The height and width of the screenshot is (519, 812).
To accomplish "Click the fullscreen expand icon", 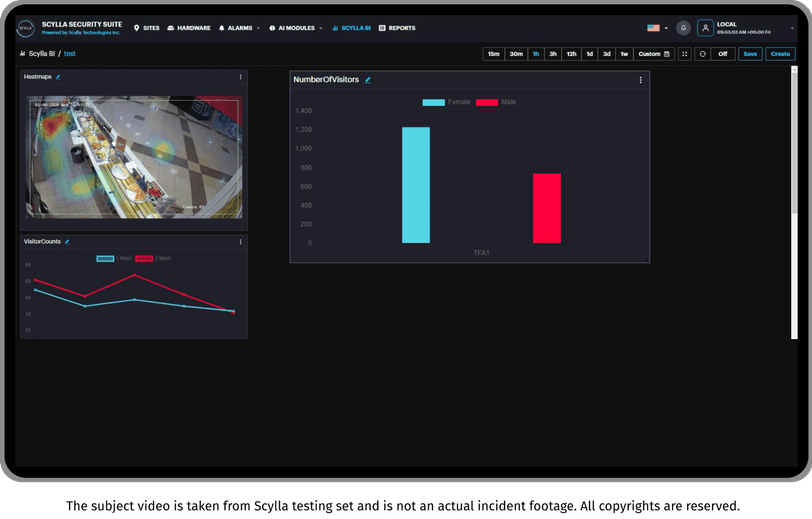I will coord(685,54).
